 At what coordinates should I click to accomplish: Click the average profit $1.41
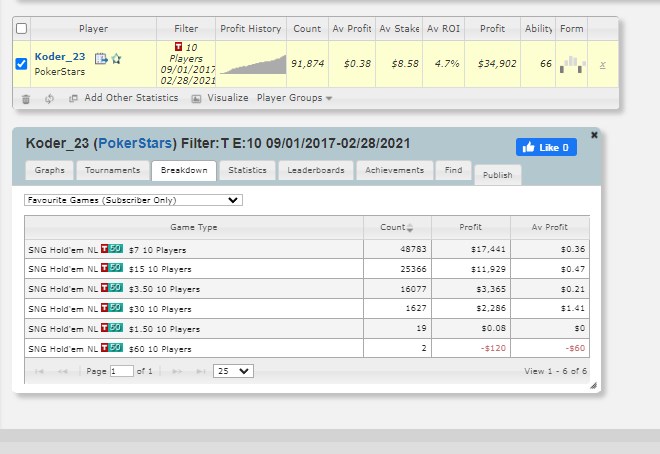tap(572, 308)
